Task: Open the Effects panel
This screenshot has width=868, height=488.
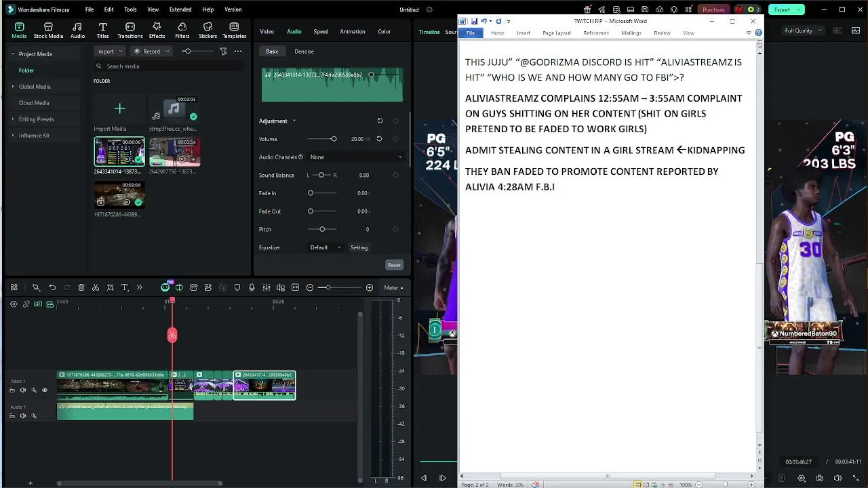Action: click(x=157, y=30)
